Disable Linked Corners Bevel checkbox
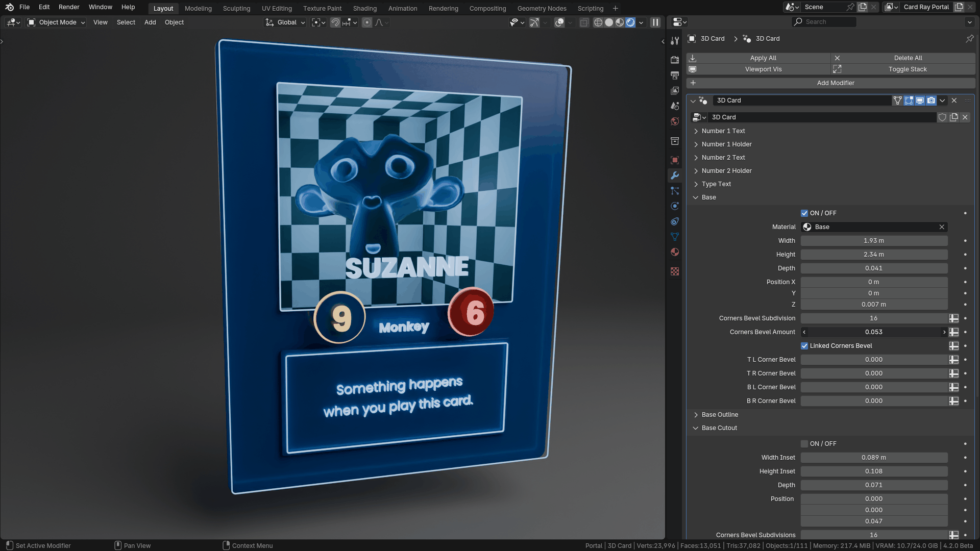Screen dimensions: 980x551 (x=804, y=346)
